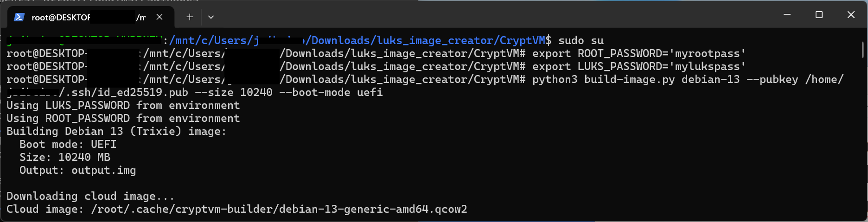Screen dimensions: 868x222
Task: Maximize the terminal window
Action: pos(819,15)
